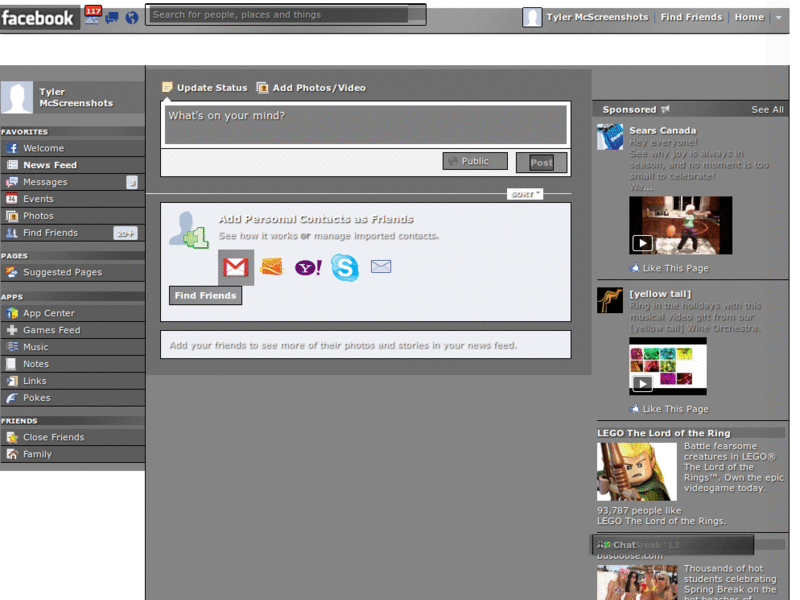800x600 pixels.
Task: Open Music in sidebar
Action: click(73, 346)
